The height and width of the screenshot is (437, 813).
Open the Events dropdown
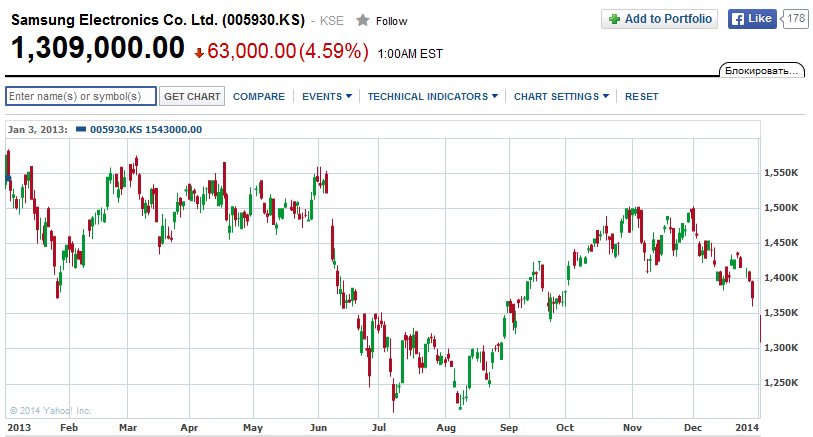pos(327,96)
